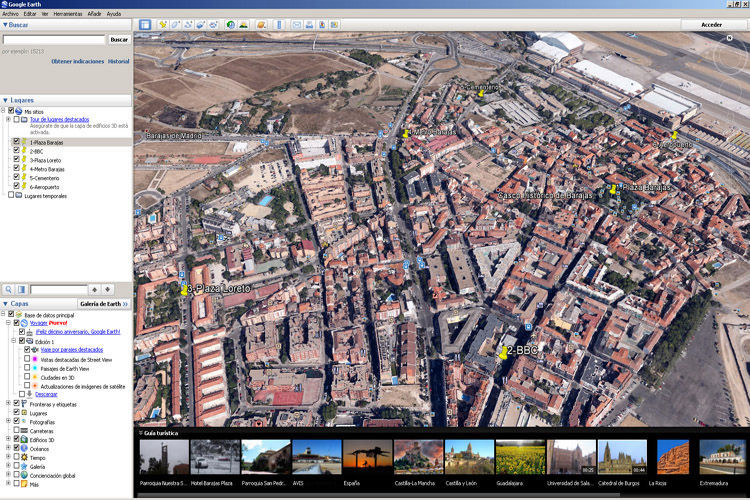Click the Add Polygon toolbar icon
Screen dimensions: 750x500
pos(175,24)
